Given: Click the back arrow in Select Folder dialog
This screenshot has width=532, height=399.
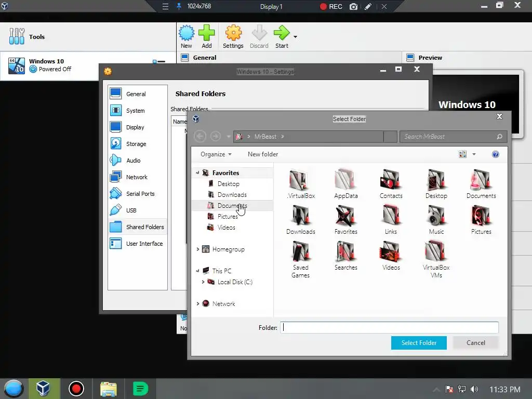Looking at the screenshot, I should pos(200,137).
